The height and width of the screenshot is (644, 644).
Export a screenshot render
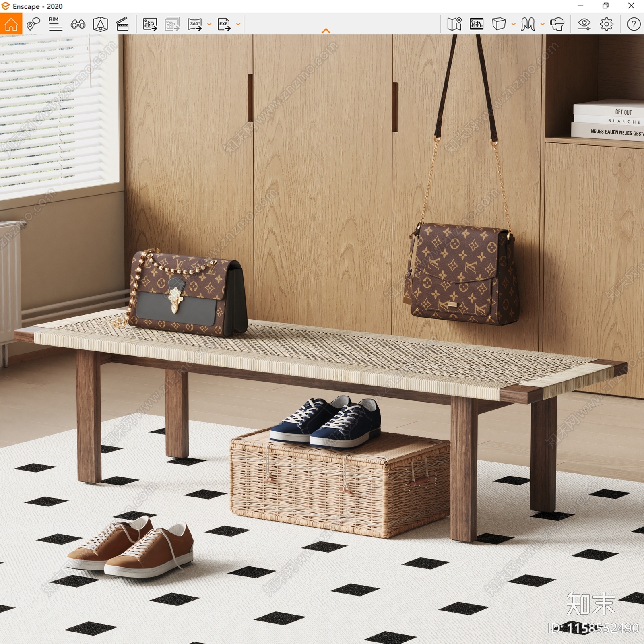click(150, 24)
